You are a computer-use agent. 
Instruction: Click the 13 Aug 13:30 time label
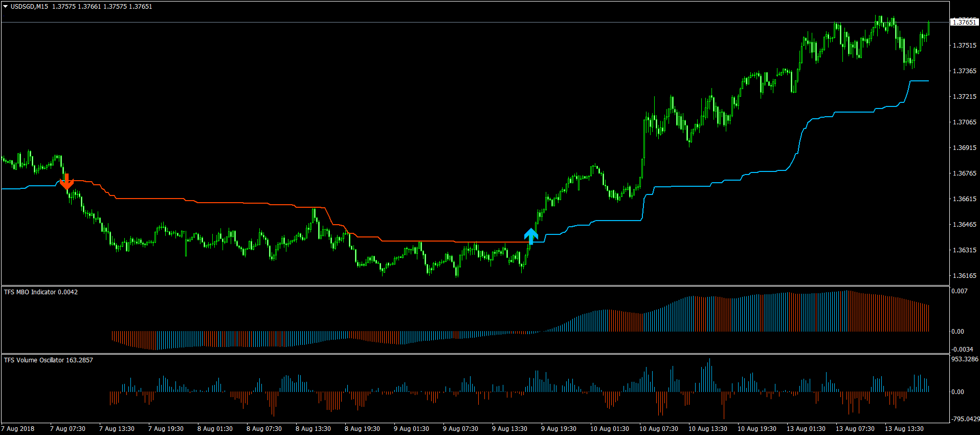point(904,429)
